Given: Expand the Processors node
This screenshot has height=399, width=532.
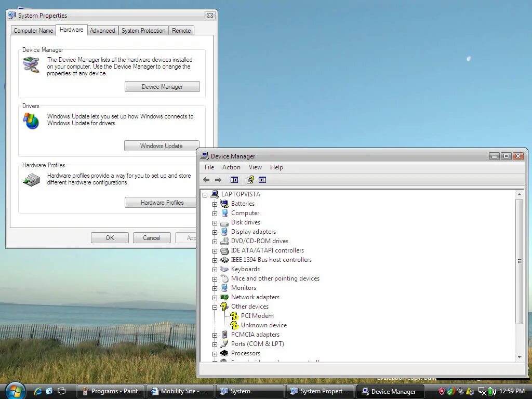Looking at the screenshot, I should [215, 354].
